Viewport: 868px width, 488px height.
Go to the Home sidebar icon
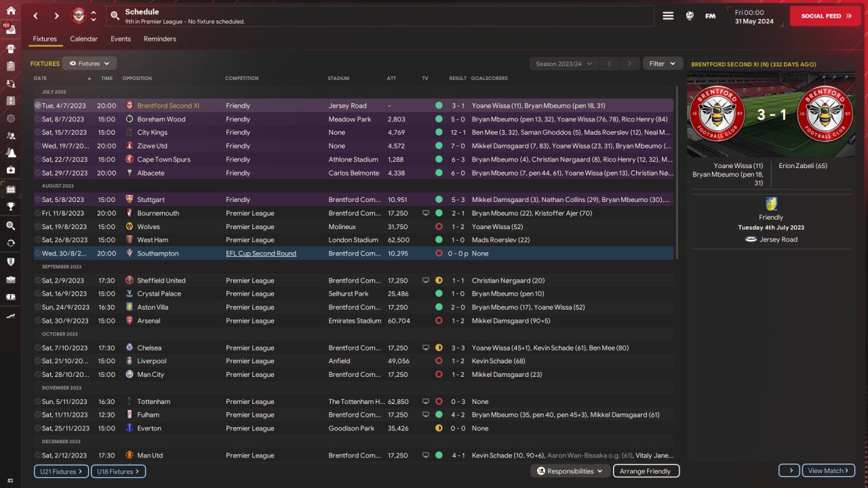coord(10,10)
